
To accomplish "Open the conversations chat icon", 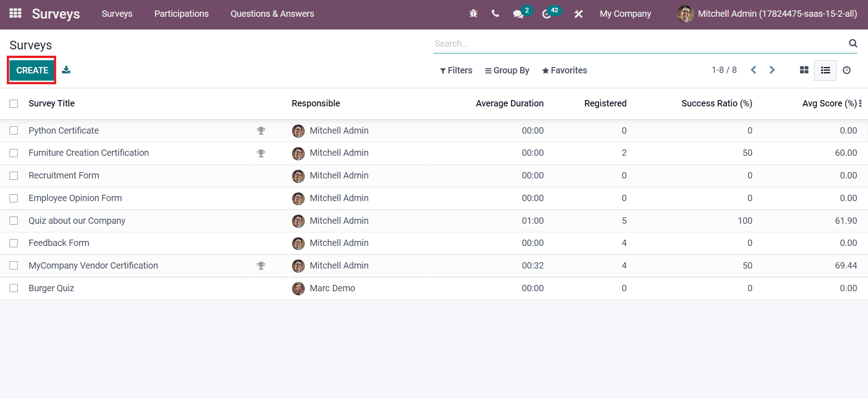I will click(518, 14).
